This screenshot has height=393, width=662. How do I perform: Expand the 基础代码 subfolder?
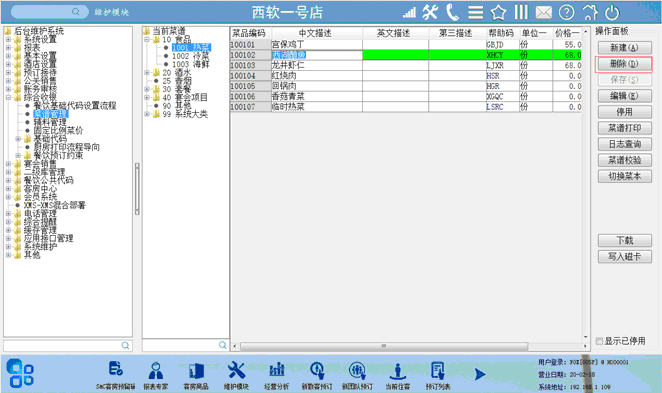[18, 139]
